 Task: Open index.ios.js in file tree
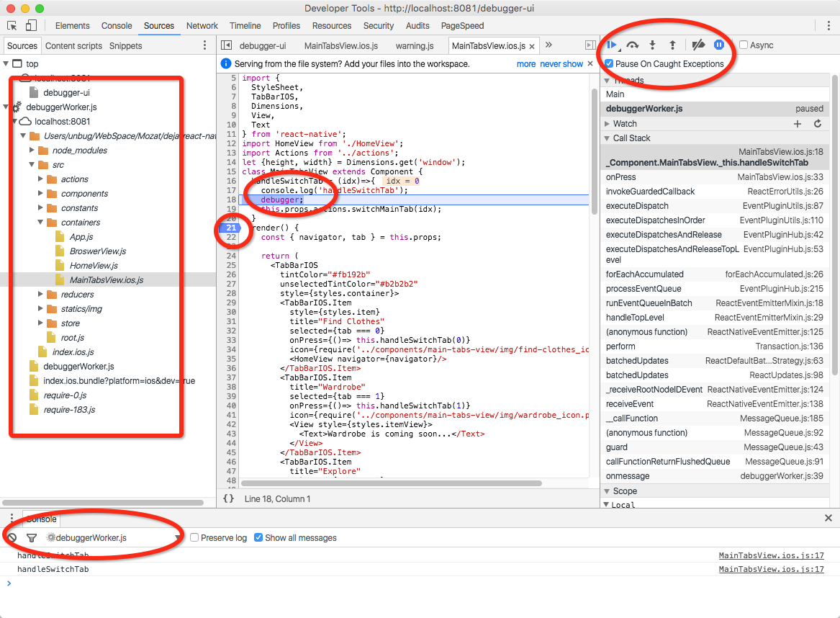tap(73, 351)
